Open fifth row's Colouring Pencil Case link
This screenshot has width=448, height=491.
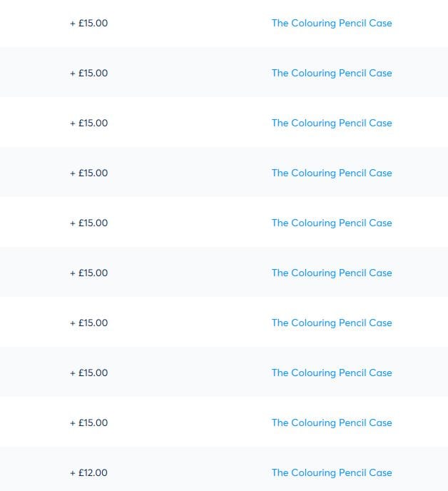coord(332,223)
